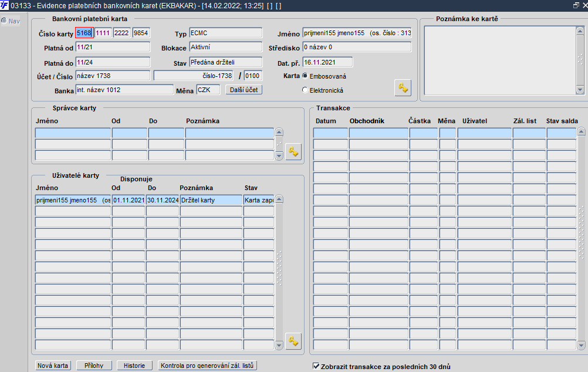The height and width of the screenshot is (372, 588).
Task: Click the Měna field showing CZK
Action: [208, 90]
